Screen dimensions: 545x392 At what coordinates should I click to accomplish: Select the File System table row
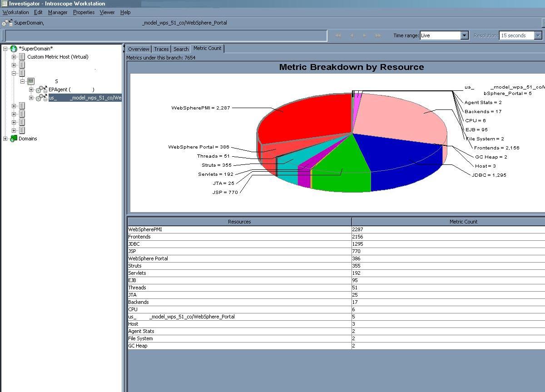[x=336, y=338]
